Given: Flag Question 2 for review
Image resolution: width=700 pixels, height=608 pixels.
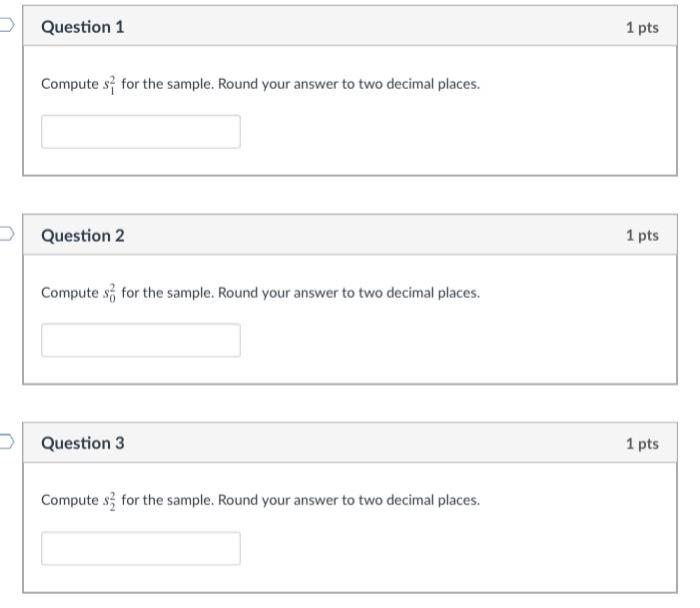Looking at the screenshot, I should [6, 235].
